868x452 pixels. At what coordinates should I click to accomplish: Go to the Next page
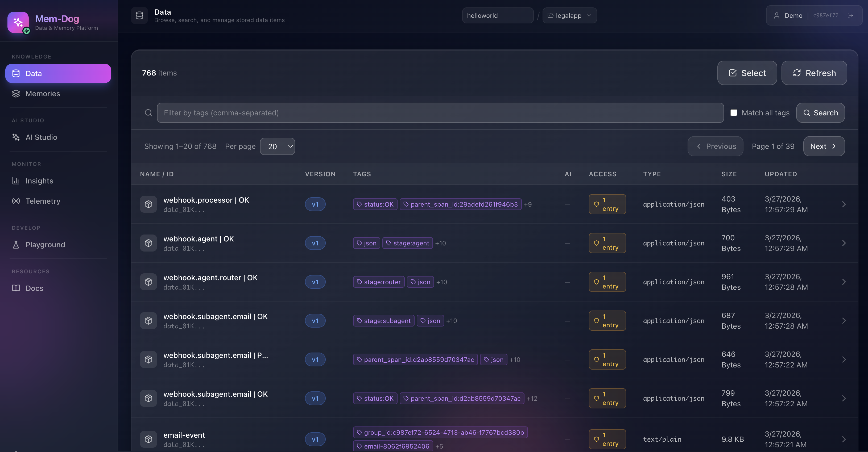pos(824,146)
